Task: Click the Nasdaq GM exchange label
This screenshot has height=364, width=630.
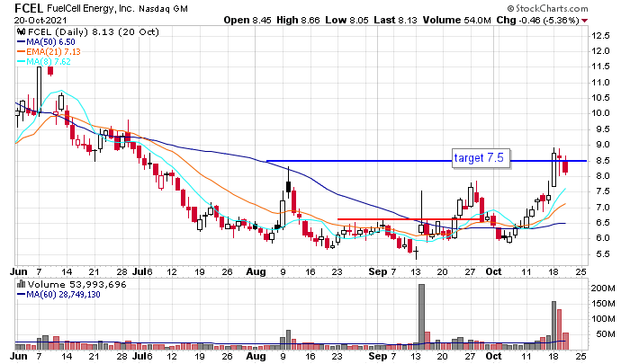Action: coord(163,8)
